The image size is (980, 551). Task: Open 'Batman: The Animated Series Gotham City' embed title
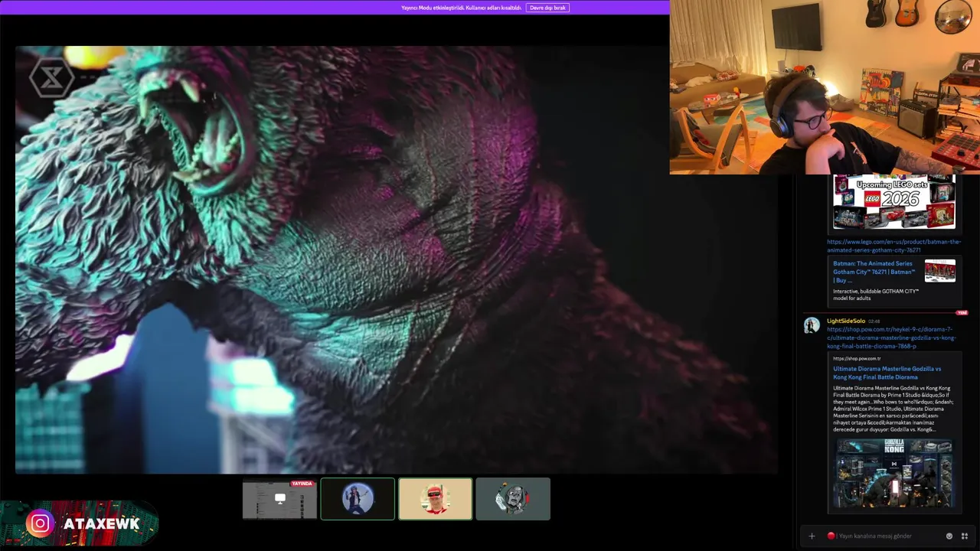[x=874, y=272]
